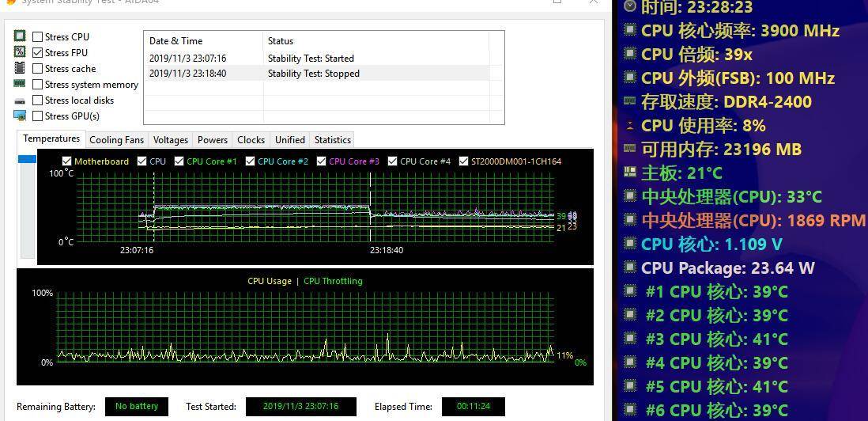Screen dimensions: 868x421
Task: Click the disk drive icon beside Stress local disks
Action: click(20, 101)
